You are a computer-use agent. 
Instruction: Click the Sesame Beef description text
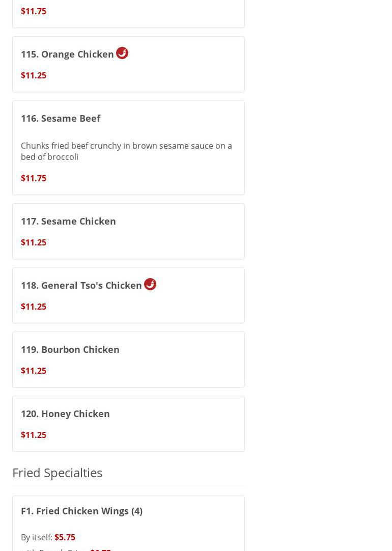(126, 151)
